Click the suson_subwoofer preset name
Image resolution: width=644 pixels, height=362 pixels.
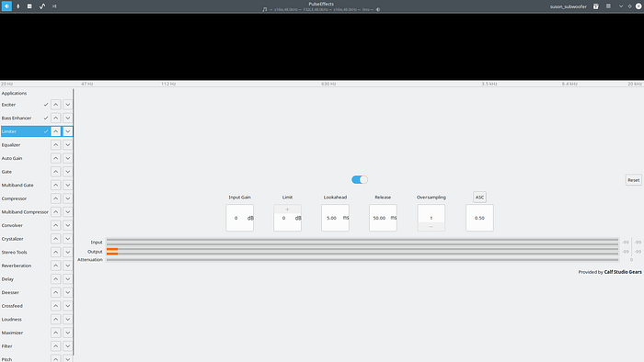[568, 6]
